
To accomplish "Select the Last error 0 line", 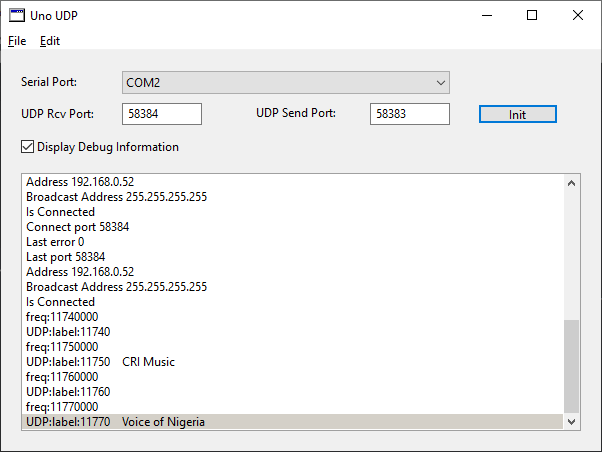I will pyautogui.click(x=55, y=242).
